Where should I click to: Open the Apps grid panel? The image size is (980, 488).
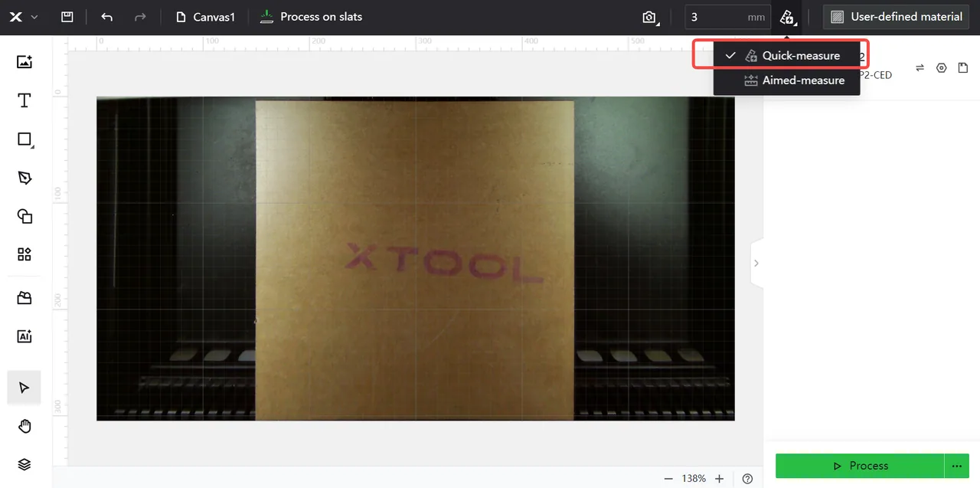pos(24,254)
